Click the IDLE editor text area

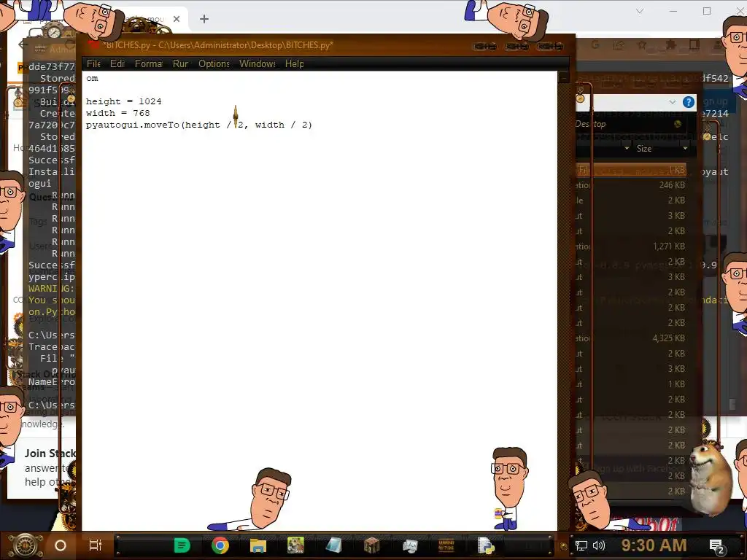[320, 301]
